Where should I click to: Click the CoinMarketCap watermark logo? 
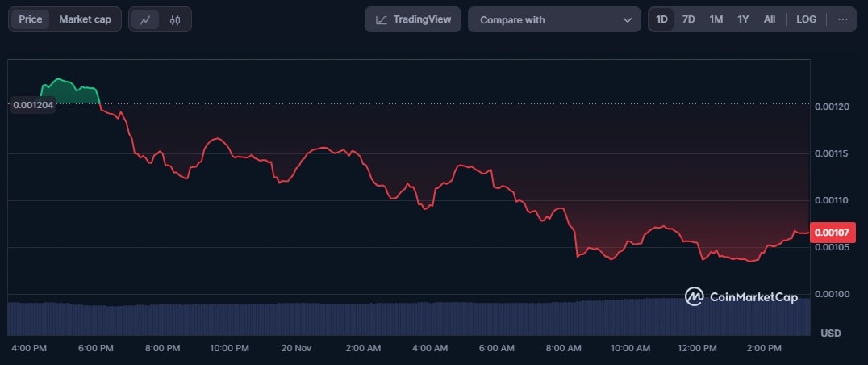click(x=741, y=297)
